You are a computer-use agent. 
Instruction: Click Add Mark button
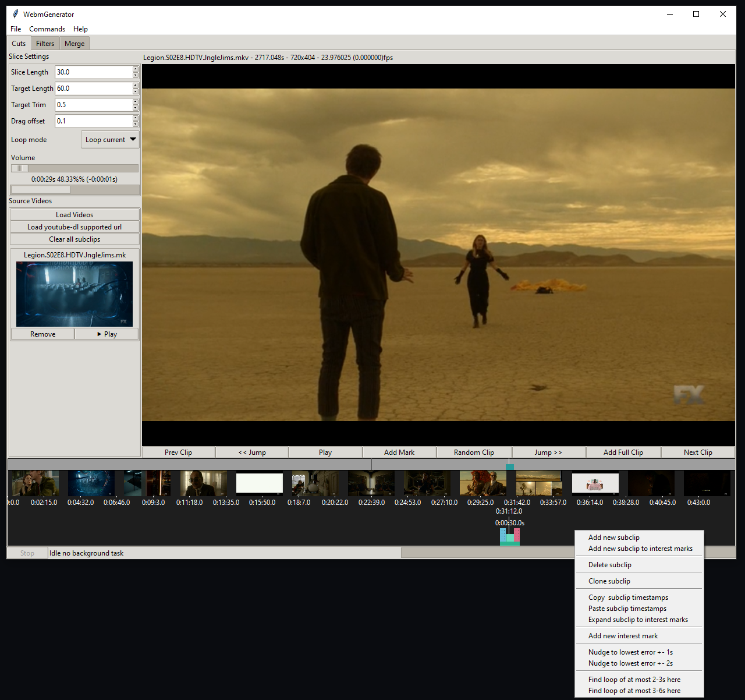click(399, 452)
